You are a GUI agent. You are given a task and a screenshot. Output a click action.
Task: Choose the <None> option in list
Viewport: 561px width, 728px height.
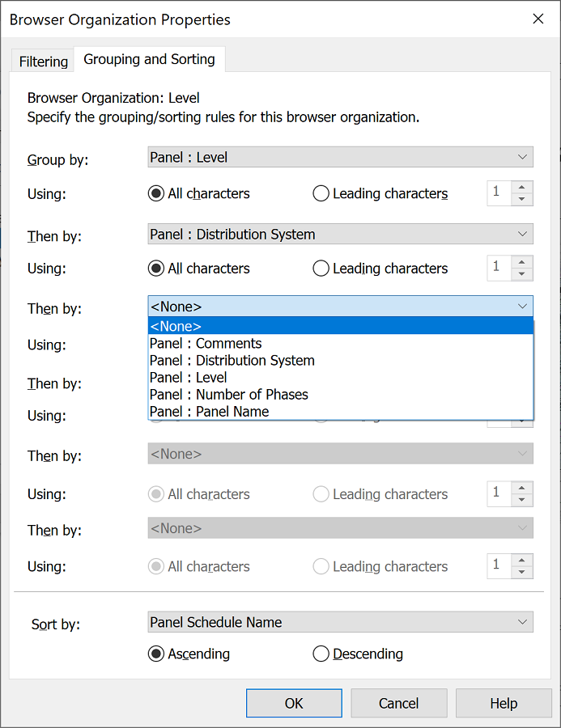pyautogui.click(x=176, y=326)
